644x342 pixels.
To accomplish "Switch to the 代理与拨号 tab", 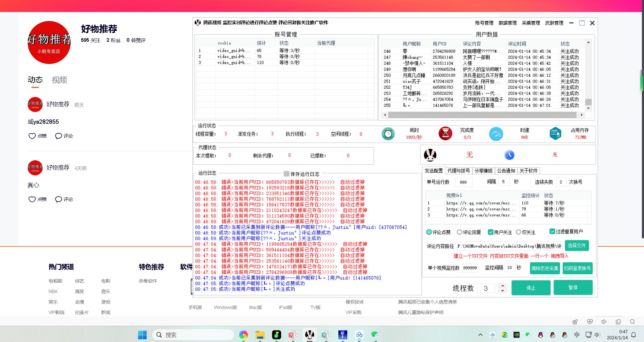I will 458,171.
